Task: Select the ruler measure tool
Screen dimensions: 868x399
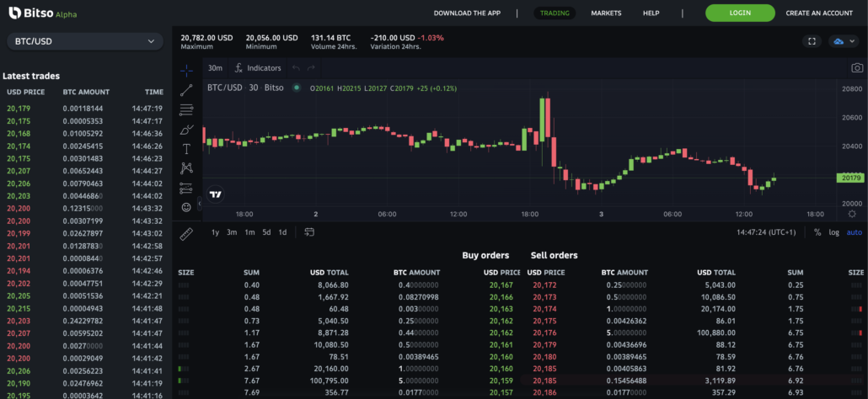Action: pos(186,234)
